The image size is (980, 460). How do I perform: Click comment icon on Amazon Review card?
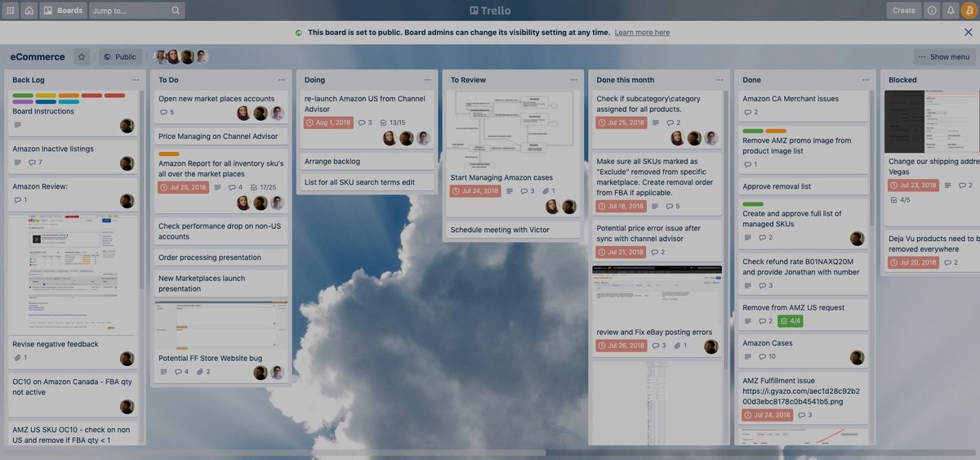pyautogui.click(x=17, y=200)
